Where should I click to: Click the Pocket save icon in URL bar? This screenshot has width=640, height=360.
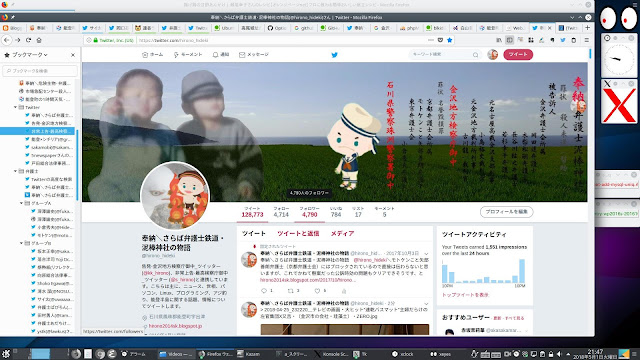pos(440,40)
